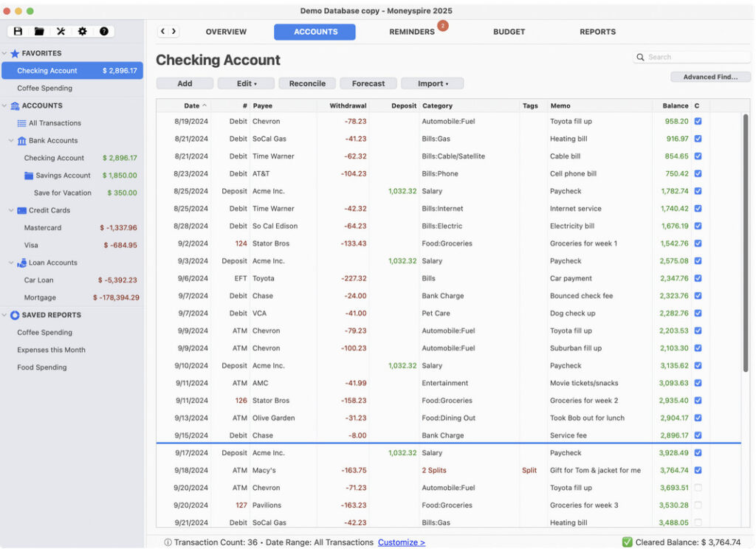Mark 9/20/2024 Chevron Toyota fill up cleared
Image resolution: width=756 pixels, height=560 pixels.
pyautogui.click(x=698, y=488)
